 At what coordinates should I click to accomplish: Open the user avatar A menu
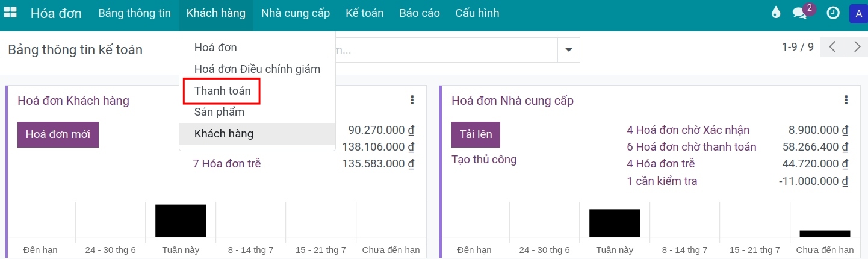pos(858,13)
